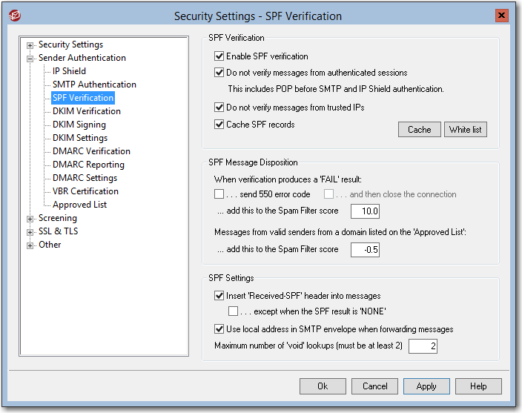Toggle Do not verify messages from trusted IPs

click(219, 107)
